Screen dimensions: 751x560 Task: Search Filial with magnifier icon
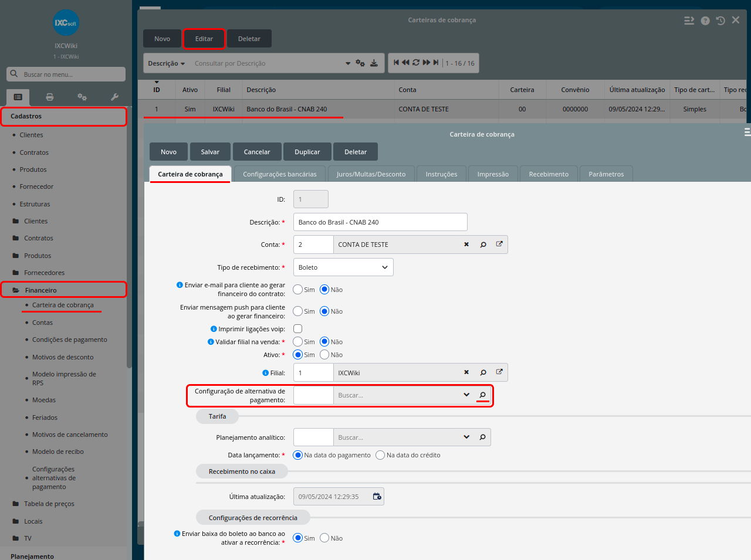tap(483, 372)
